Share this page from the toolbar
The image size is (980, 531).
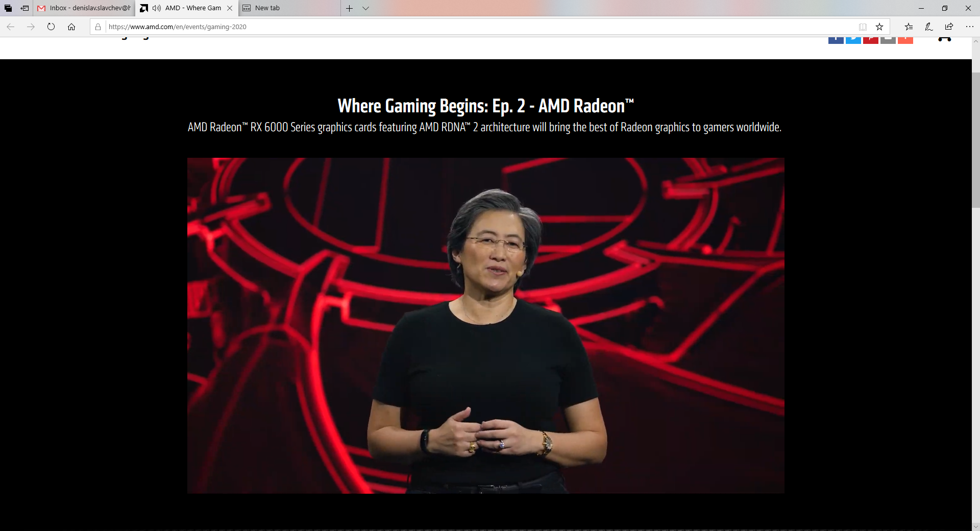[949, 27]
